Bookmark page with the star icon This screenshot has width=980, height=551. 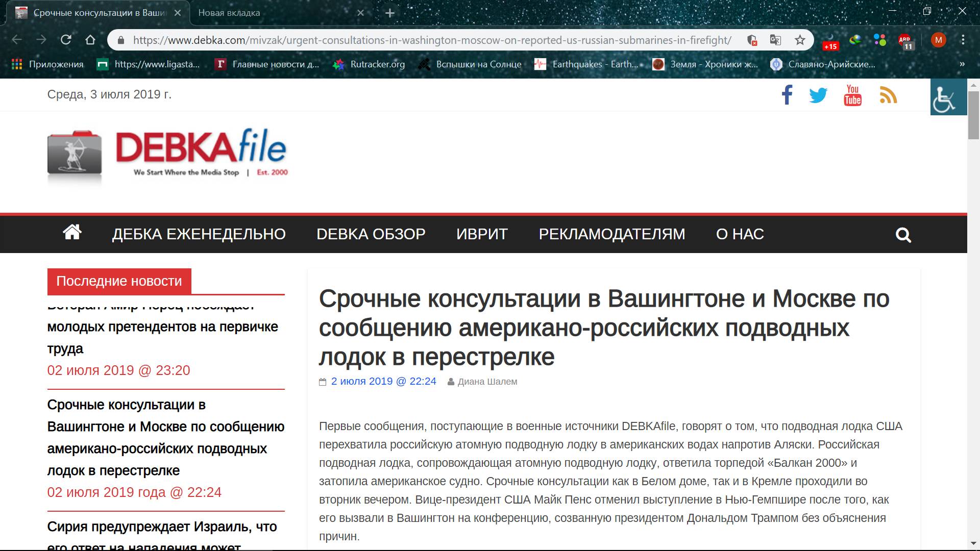[x=800, y=40]
